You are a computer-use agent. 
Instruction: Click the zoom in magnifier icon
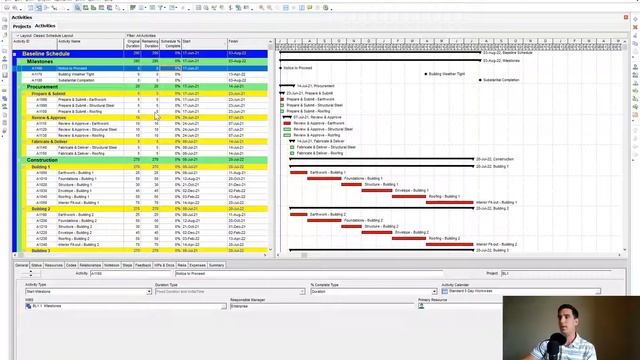(261, 8)
